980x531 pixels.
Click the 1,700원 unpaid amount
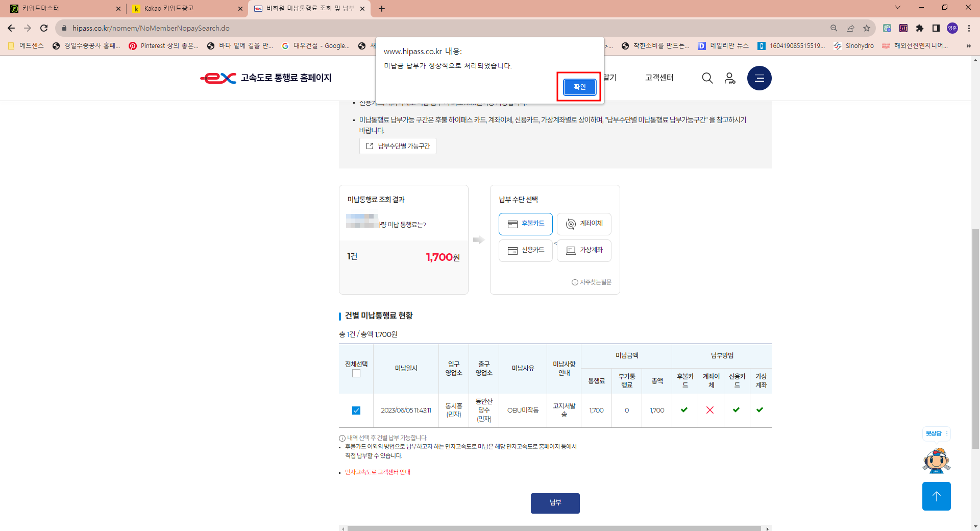[443, 257]
